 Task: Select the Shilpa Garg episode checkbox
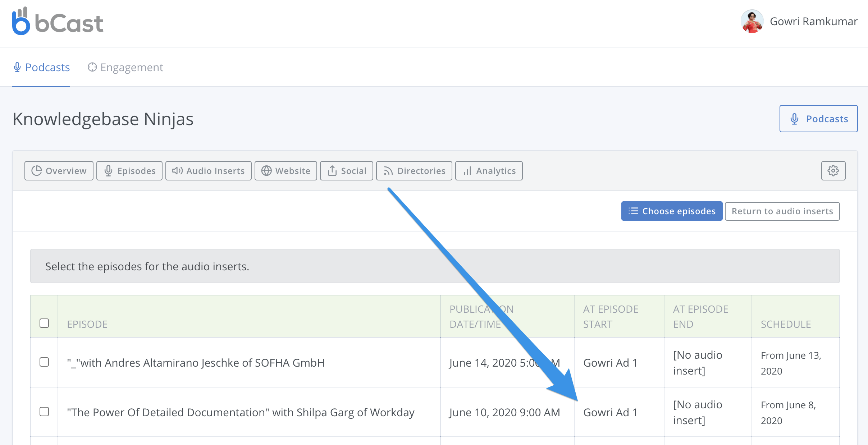point(44,412)
